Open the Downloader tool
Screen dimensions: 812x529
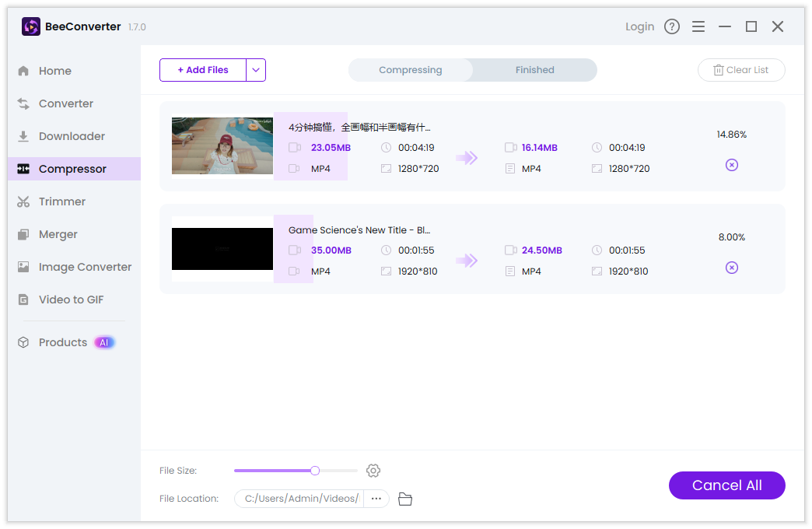click(x=71, y=136)
